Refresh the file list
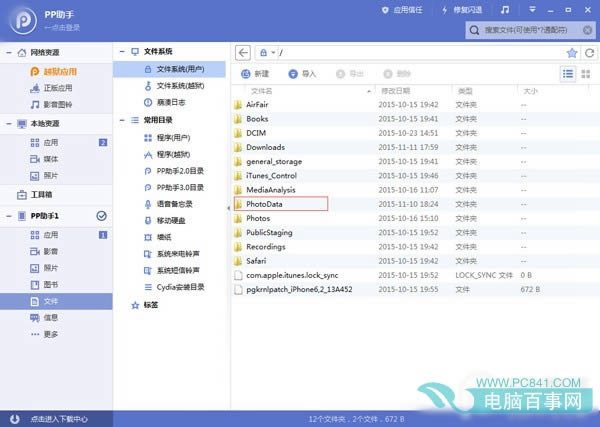 [589, 53]
